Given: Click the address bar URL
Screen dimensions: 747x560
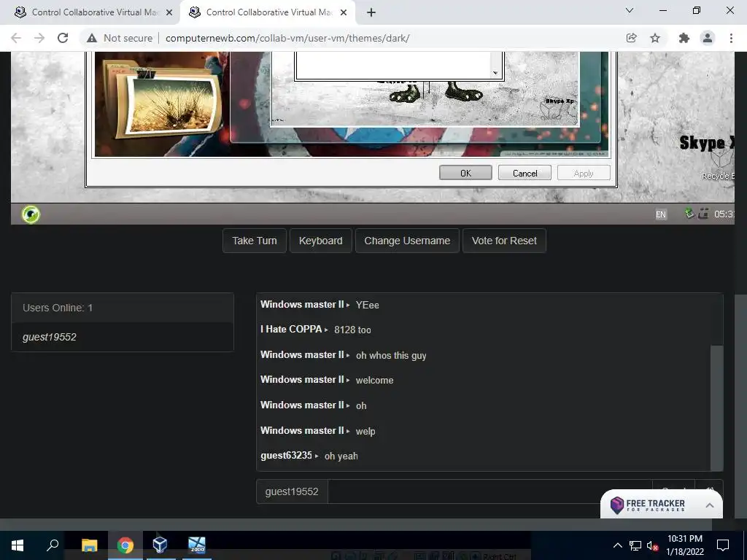Looking at the screenshot, I should coord(287,38).
